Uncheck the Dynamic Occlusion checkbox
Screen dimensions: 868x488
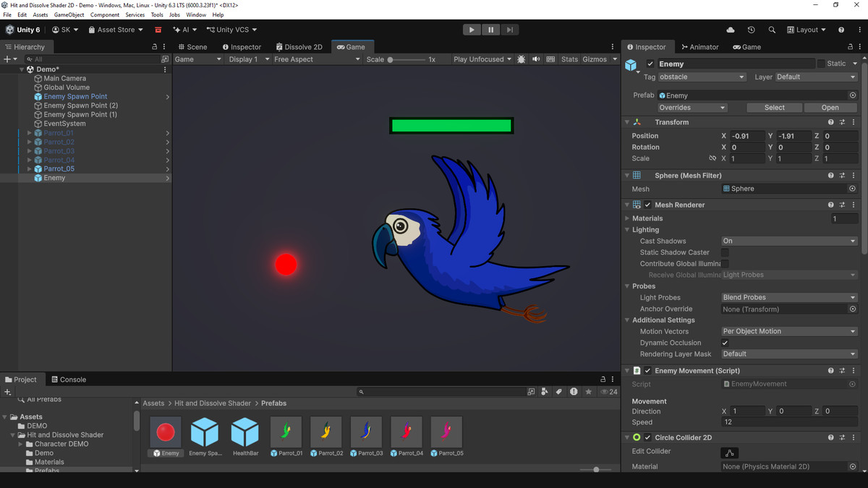pos(725,343)
